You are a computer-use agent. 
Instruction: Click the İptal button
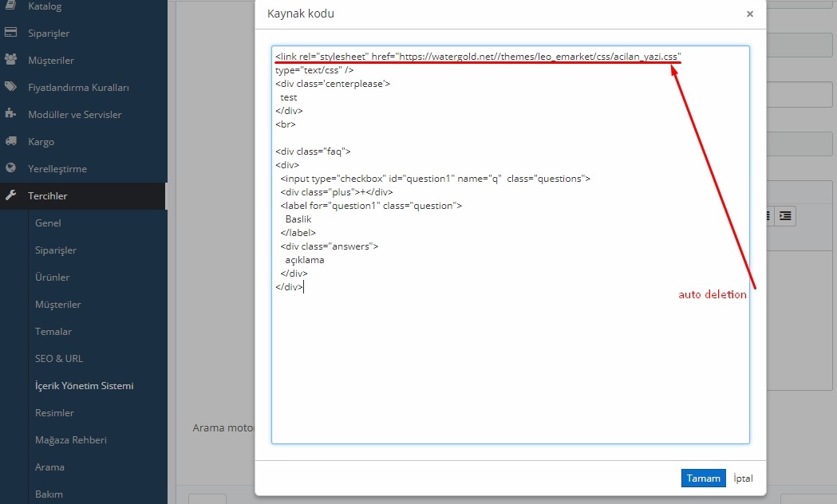click(743, 478)
